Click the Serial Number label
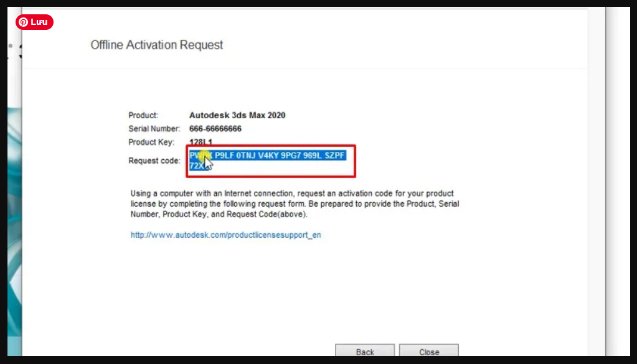The height and width of the screenshot is (364, 637). [x=154, y=129]
